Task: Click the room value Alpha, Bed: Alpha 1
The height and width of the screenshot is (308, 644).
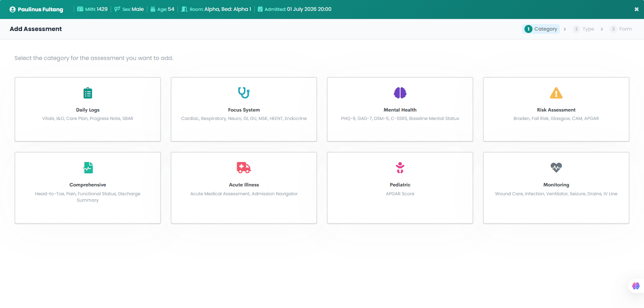Action: 228,9
